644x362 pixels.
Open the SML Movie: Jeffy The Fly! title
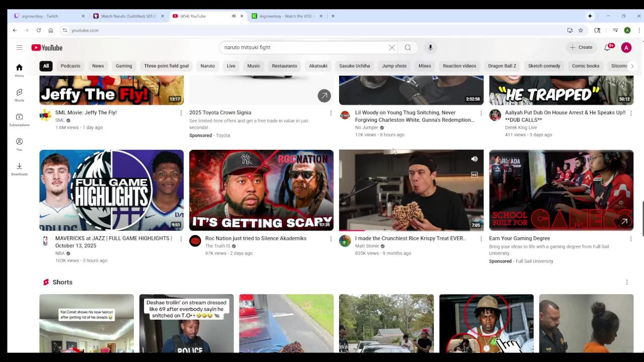tap(86, 113)
